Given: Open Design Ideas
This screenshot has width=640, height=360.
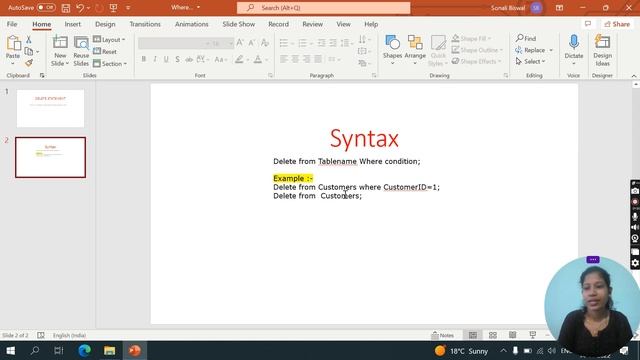Looking at the screenshot, I should [602, 51].
